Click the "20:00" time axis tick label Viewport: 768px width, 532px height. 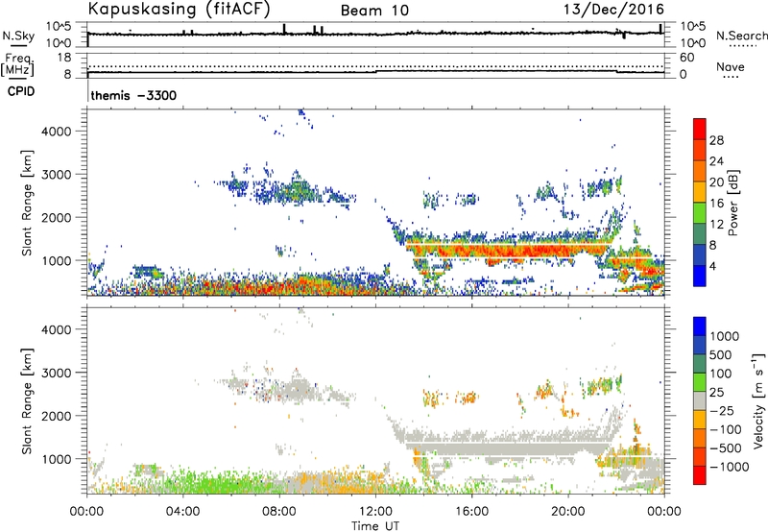click(568, 512)
